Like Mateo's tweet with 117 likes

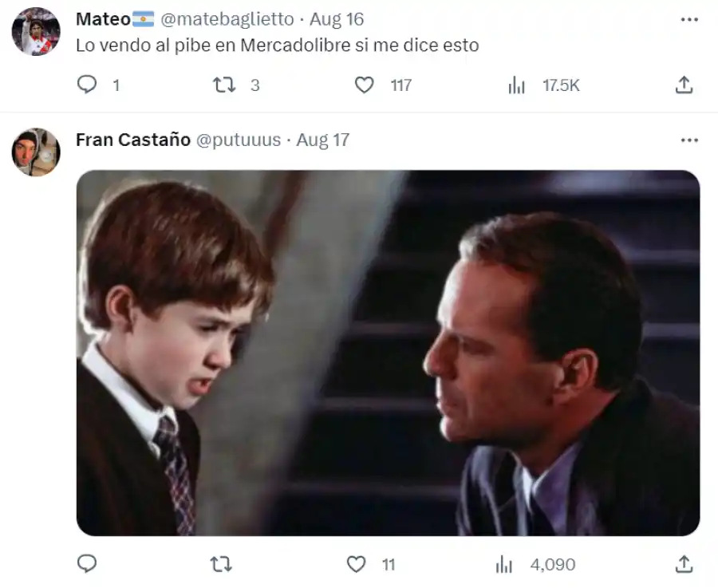click(365, 85)
